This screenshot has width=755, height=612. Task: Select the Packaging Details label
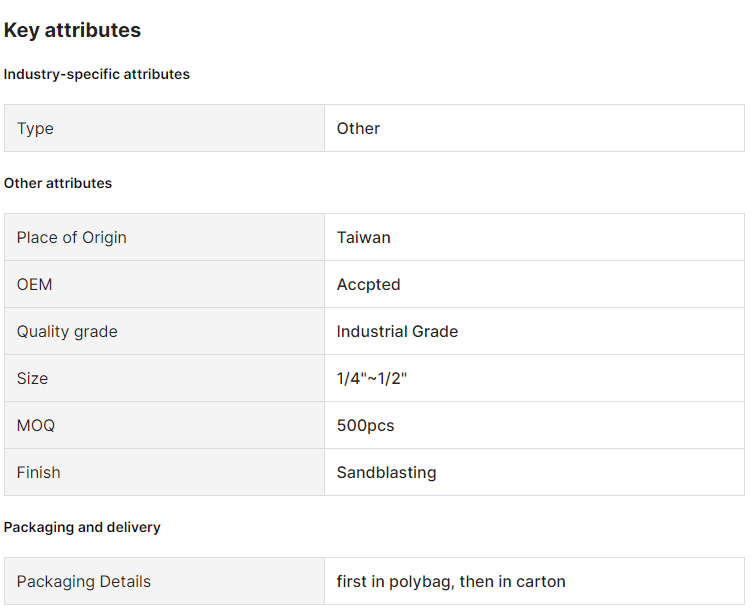84,581
